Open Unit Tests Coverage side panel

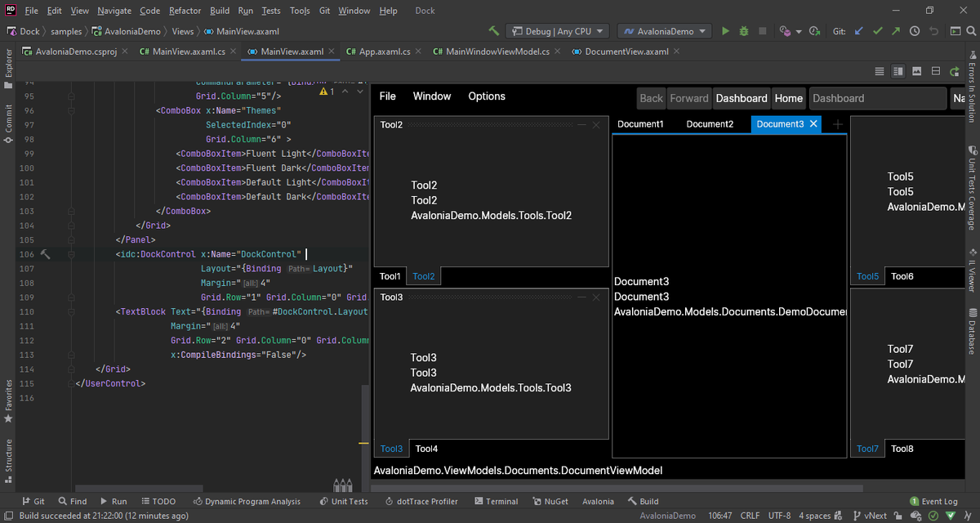pos(972,189)
